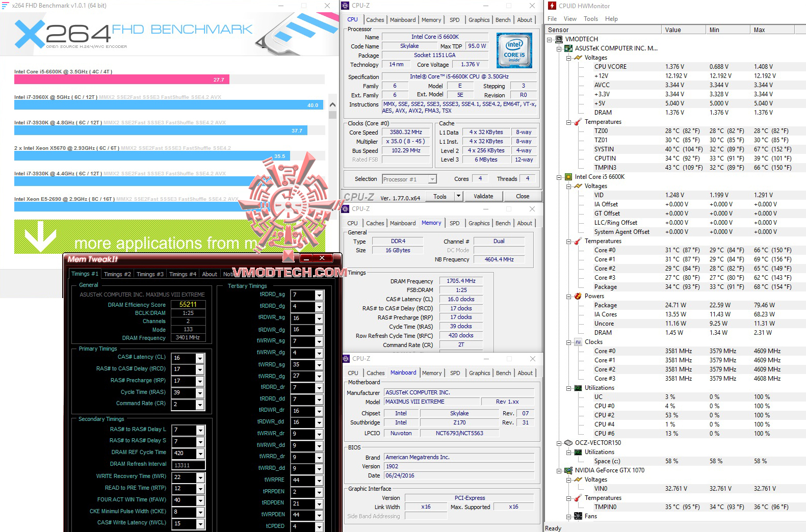Open the Help menu in HWMonitor
Screen dimensions: 806x532
click(611, 19)
